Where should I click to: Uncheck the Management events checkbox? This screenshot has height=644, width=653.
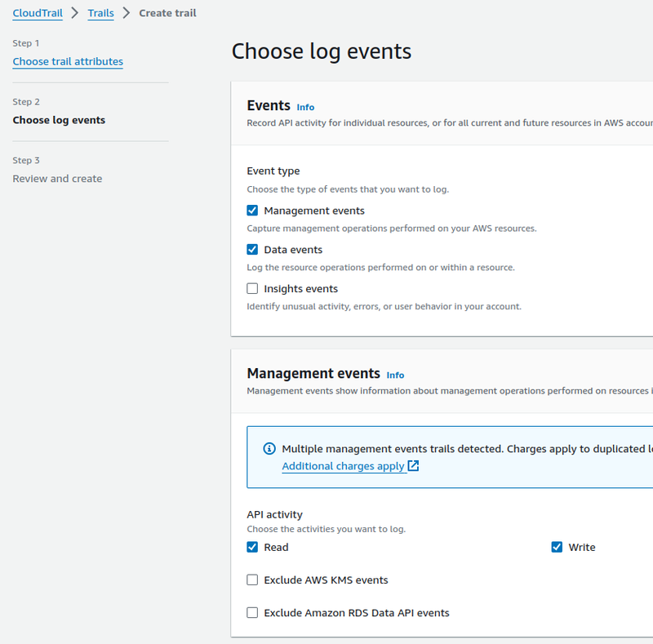coord(252,211)
